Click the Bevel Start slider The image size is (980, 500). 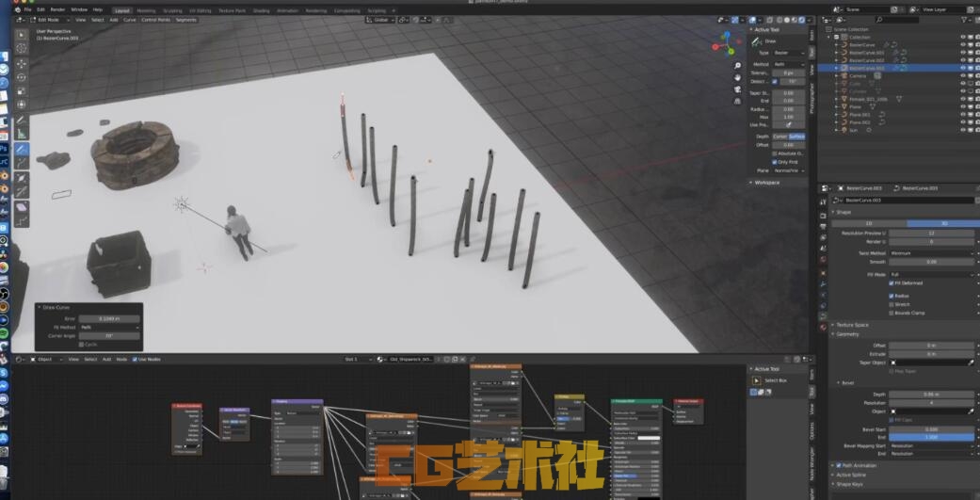pyautogui.click(x=932, y=429)
